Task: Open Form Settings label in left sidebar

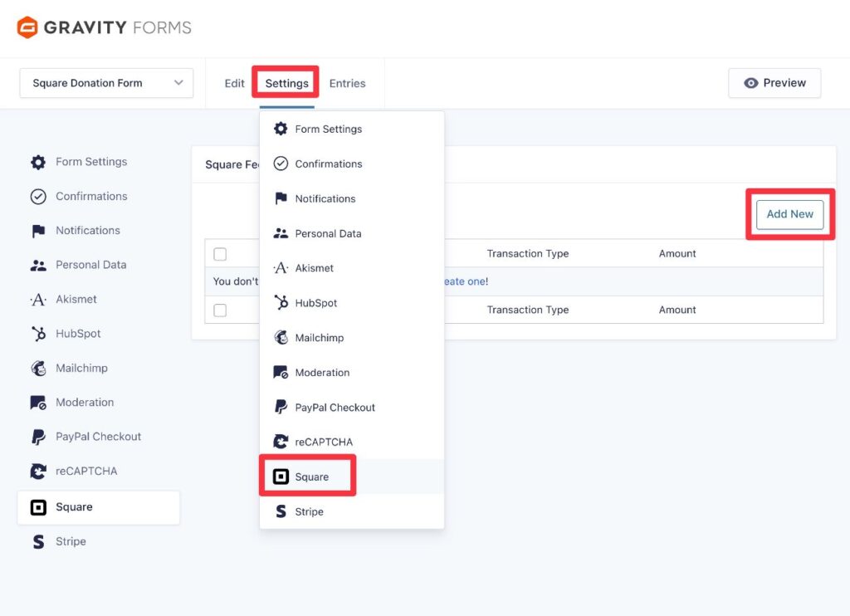Action: tap(91, 162)
